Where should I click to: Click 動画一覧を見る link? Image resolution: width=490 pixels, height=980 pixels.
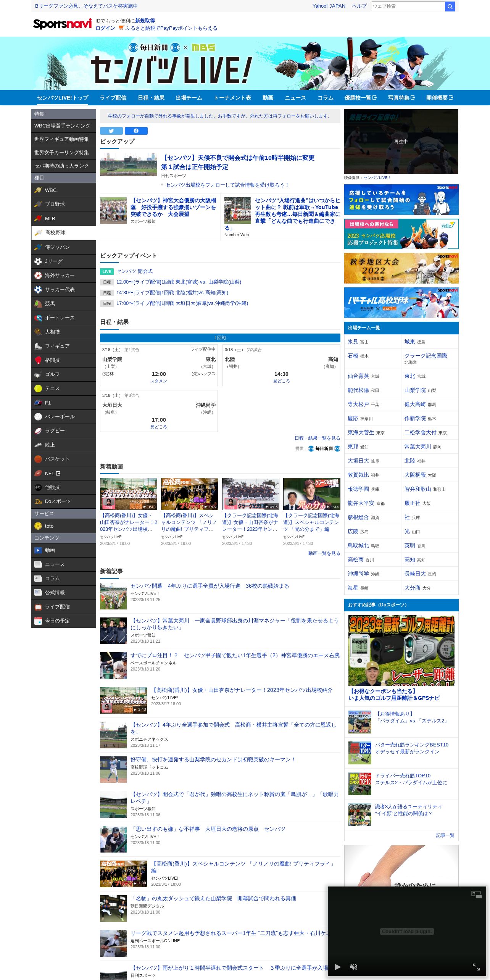click(324, 553)
